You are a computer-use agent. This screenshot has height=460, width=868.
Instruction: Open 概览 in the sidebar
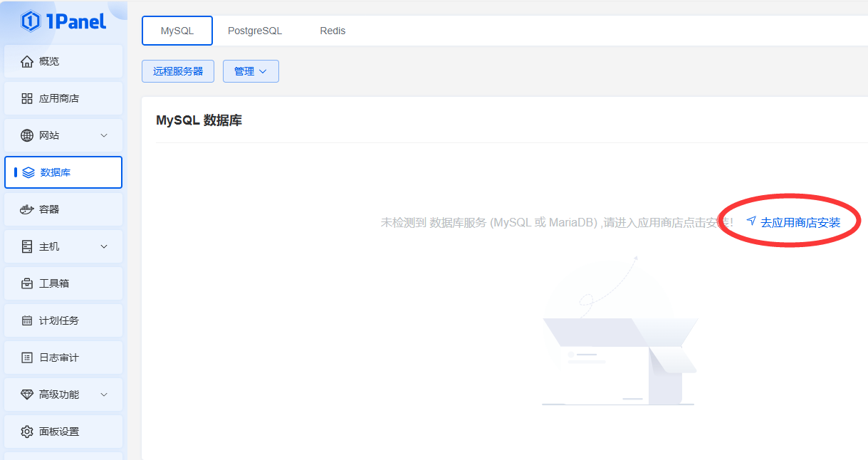[63, 61]
